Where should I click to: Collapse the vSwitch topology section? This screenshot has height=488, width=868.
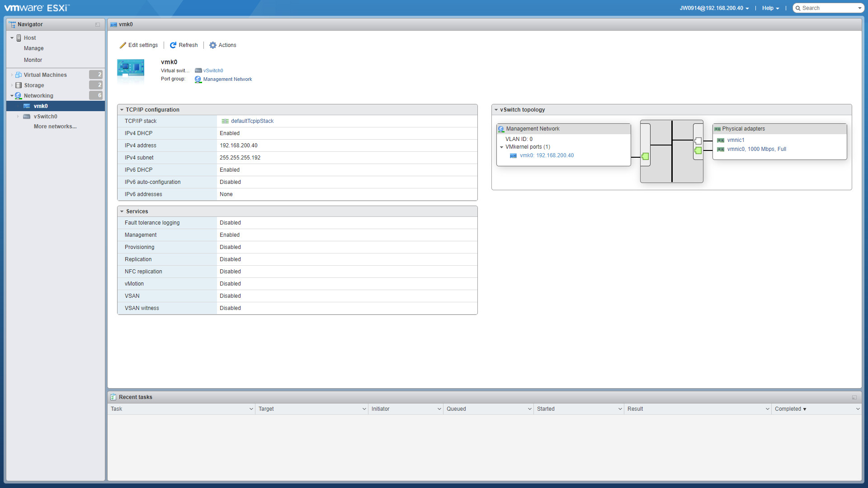496,110
